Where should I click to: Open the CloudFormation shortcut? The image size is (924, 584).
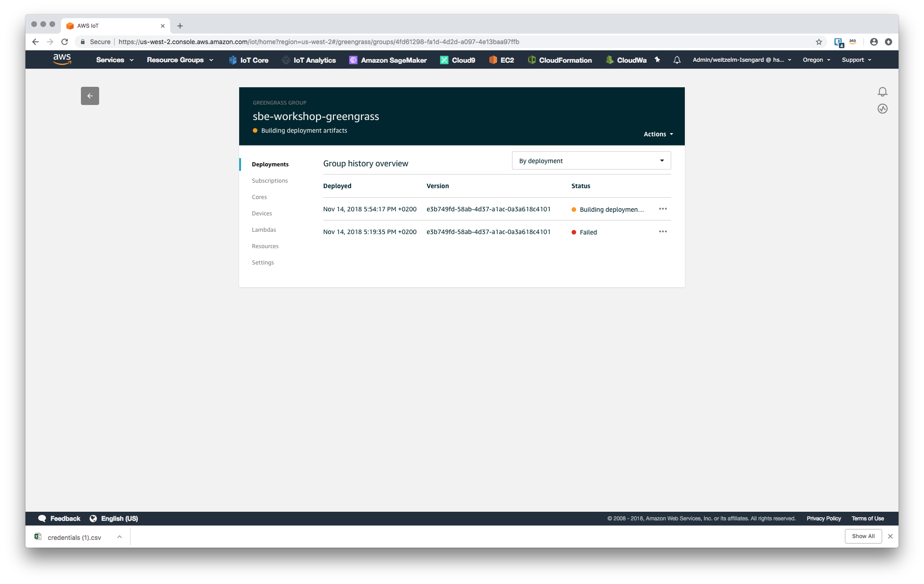click(x=560, y=60)
